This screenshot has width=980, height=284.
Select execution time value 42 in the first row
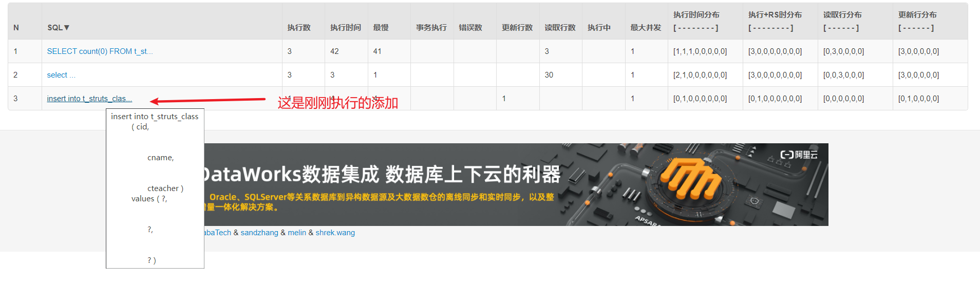(x=334, y=51)
